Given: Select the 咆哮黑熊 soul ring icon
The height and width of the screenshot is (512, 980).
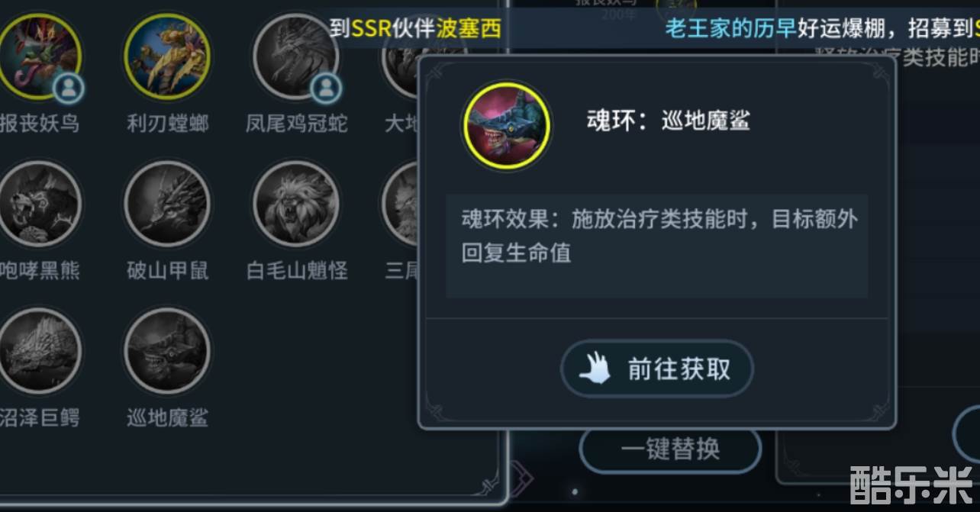Looking at the screenshot, I should pos(38,204).
